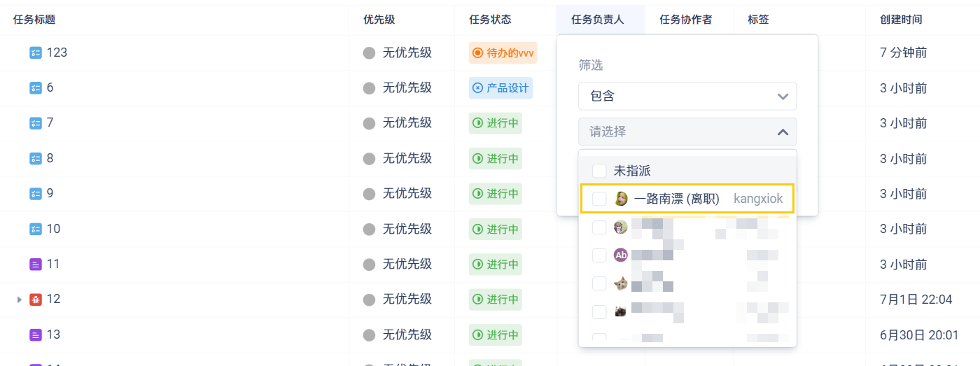
Task: Click the 任务负责人 column header
Action: click(597, 20)
